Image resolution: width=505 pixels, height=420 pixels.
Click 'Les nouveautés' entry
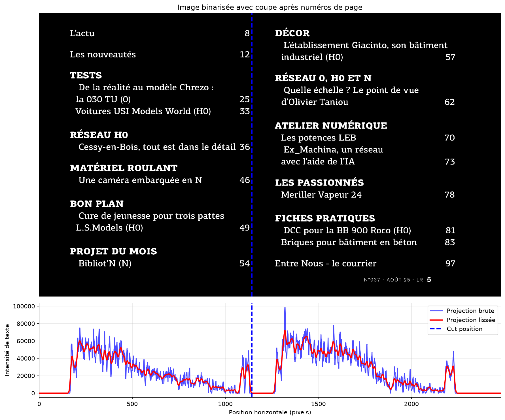click(x=103, y=54)
